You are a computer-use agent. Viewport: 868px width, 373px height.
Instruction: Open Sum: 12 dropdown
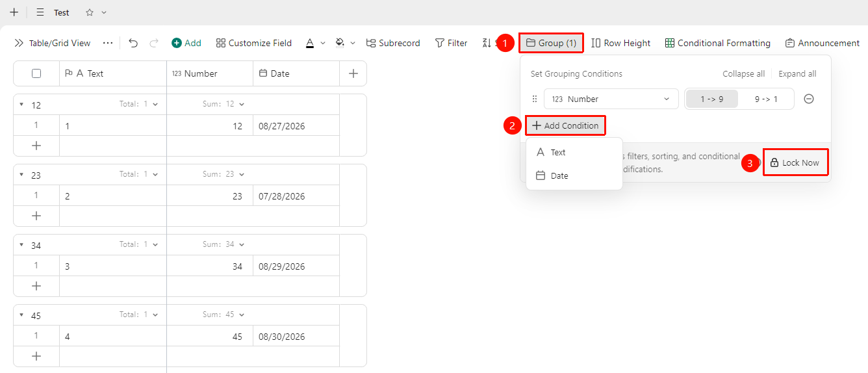(x=223, y=104)
